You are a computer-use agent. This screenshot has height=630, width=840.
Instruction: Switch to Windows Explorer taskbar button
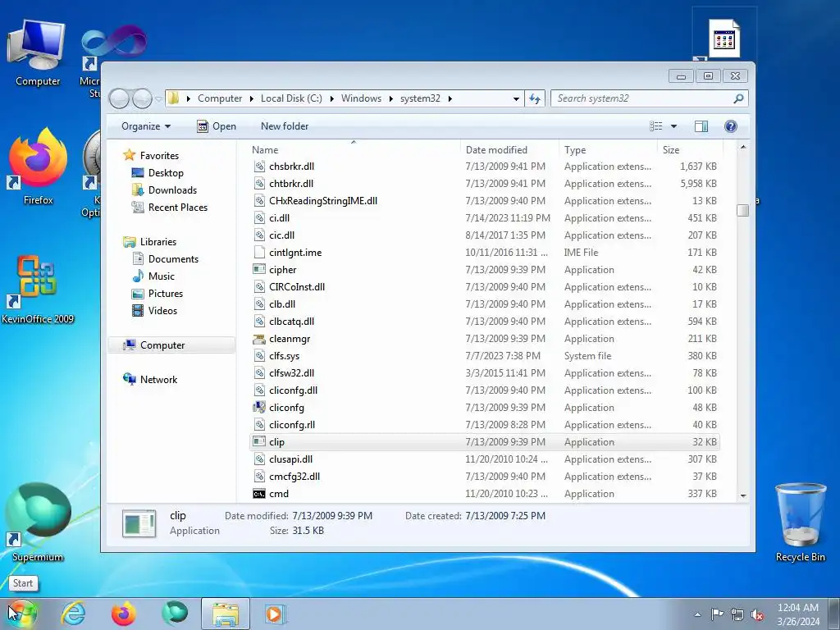click(226, 614)
